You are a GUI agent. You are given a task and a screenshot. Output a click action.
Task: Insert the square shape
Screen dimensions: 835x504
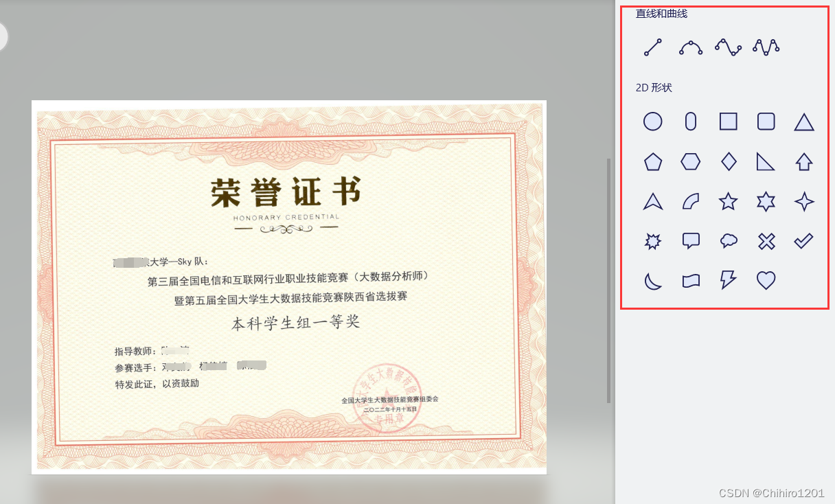click(x=729, y=122)
